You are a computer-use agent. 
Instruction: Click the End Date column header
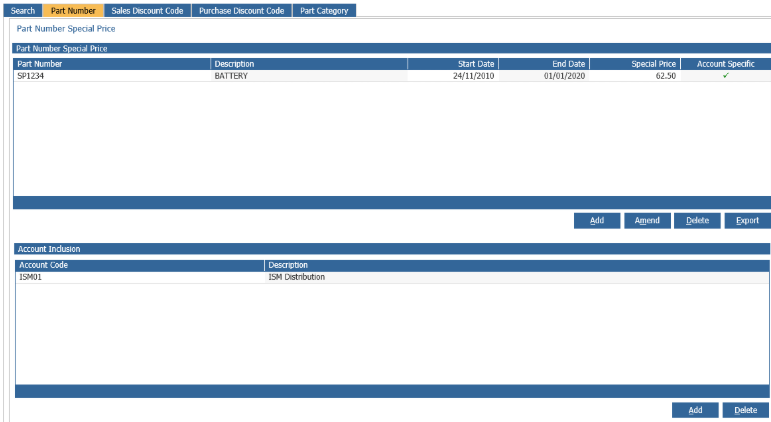543,64
